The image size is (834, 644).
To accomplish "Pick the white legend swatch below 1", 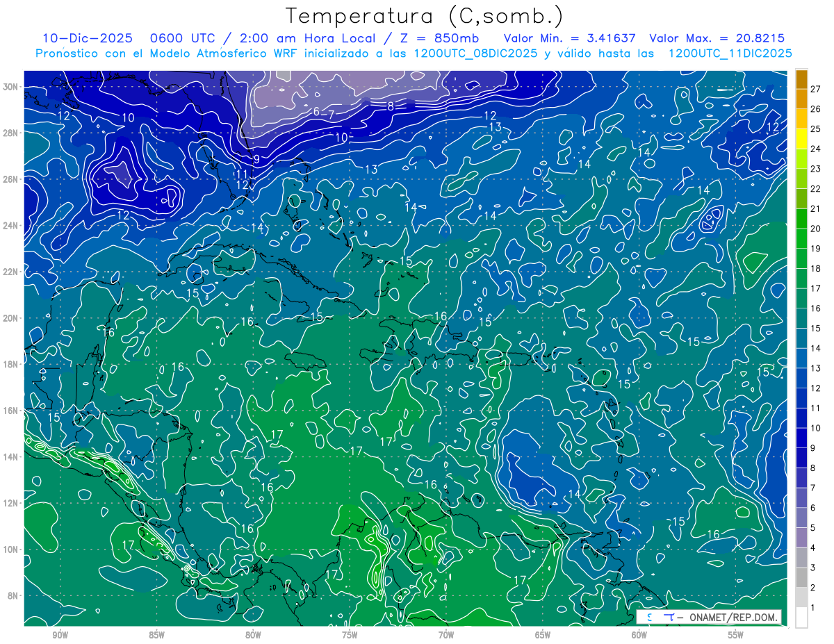I will click(x=801, y=618).
